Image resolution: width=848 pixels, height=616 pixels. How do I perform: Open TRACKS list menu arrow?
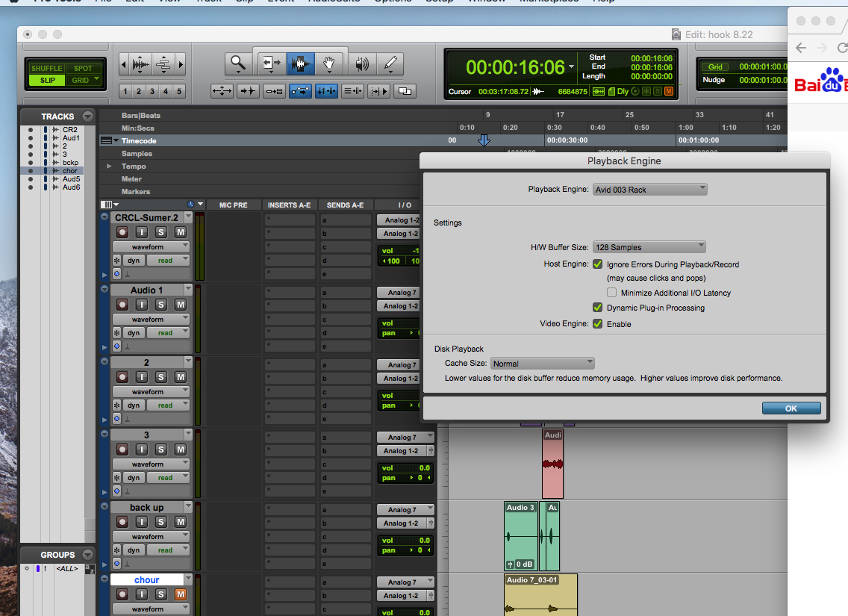tap(87, 116)
